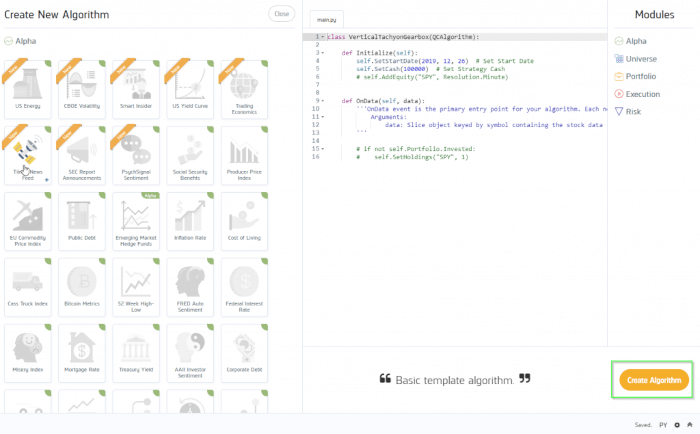Choose the Social Security Benefits card
This screenshot has height=434, width=700.
click(190, 155)
